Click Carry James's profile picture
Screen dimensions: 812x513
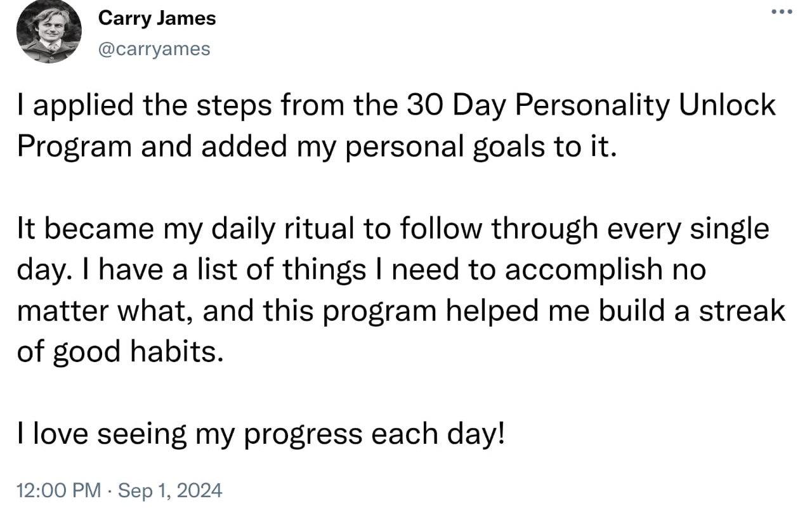pos(49,32)
